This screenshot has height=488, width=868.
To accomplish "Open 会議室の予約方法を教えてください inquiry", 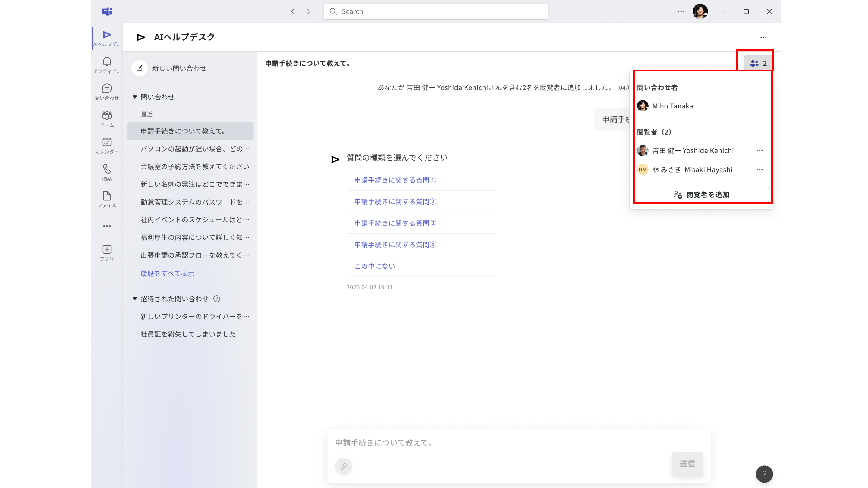I will pyautogui.click(x=190, y=167).
